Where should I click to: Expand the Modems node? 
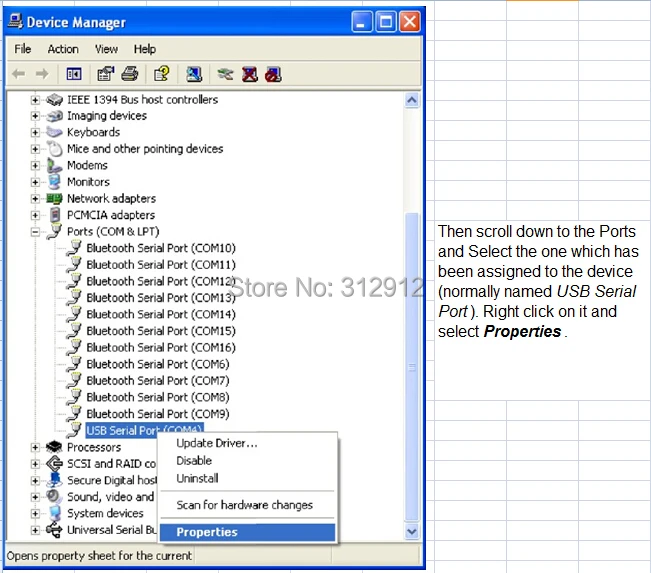click(35, 166)
